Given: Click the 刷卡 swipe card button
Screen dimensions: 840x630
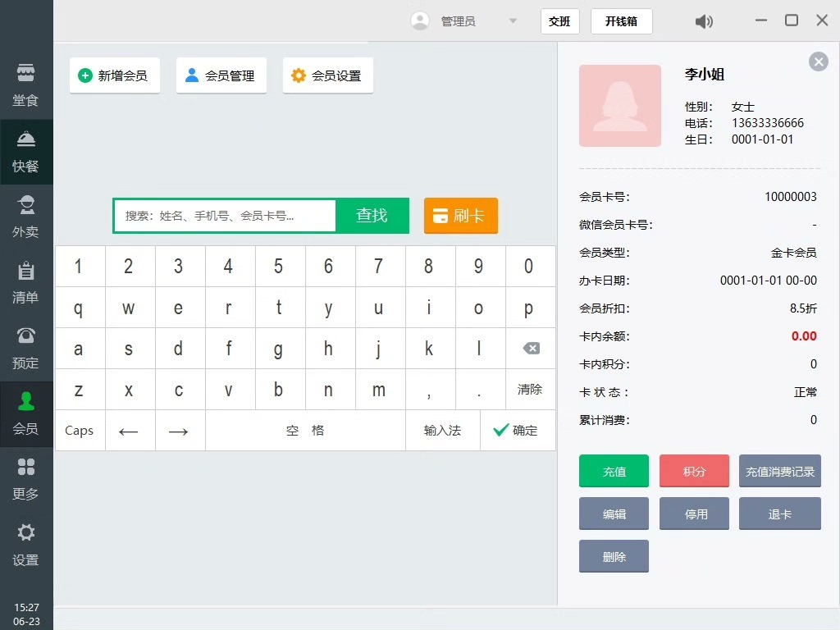Looking at the screenshot, I should point(460,216).
